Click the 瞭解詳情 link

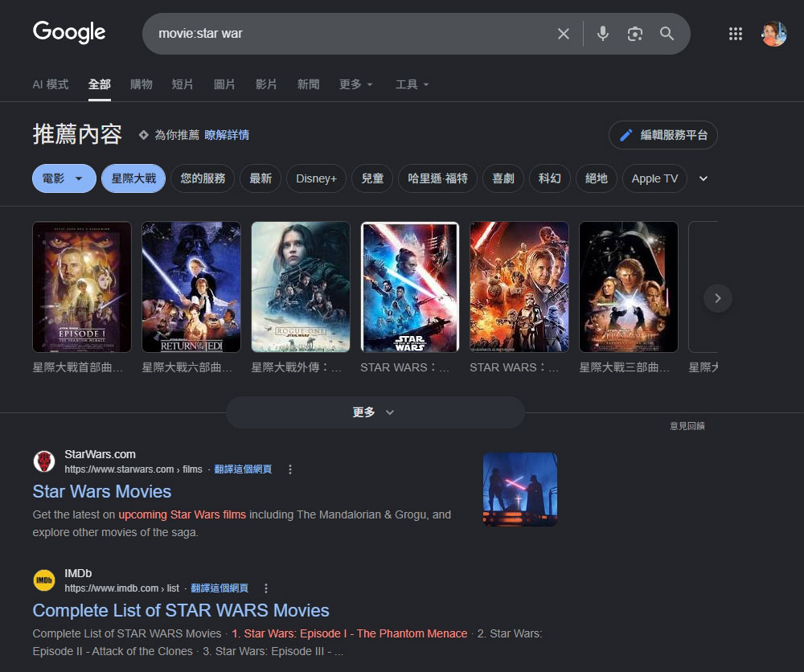tap(227, 135)
